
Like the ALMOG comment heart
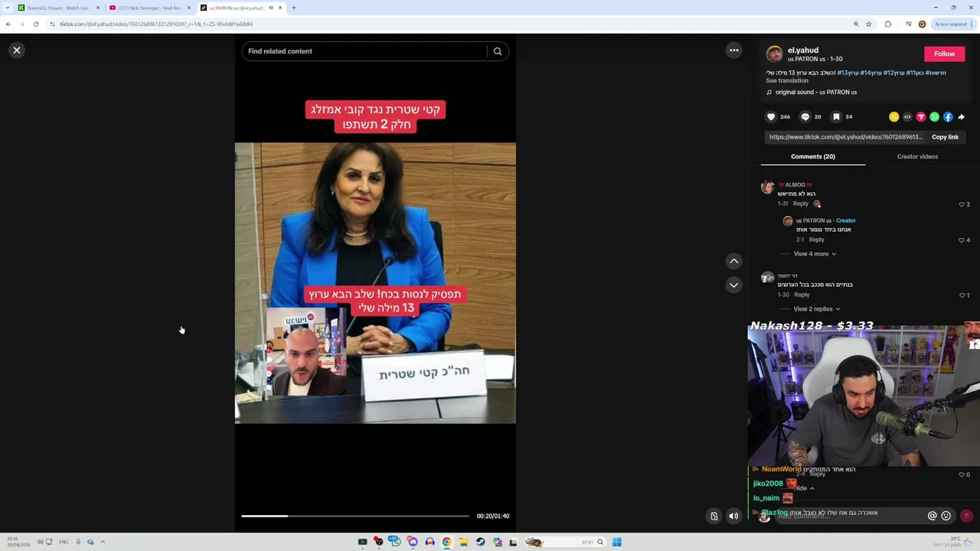click(962, 204)
